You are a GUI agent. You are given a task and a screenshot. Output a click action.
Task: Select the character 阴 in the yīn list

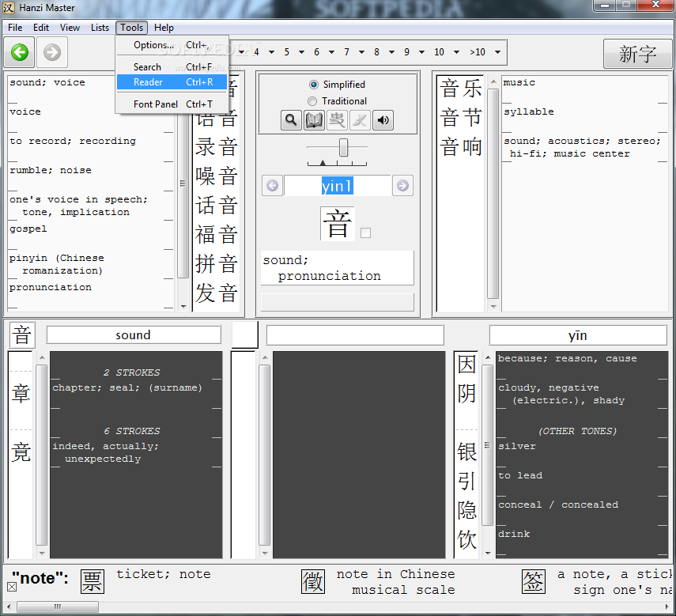pyautogui.click(x=466, y=394)
